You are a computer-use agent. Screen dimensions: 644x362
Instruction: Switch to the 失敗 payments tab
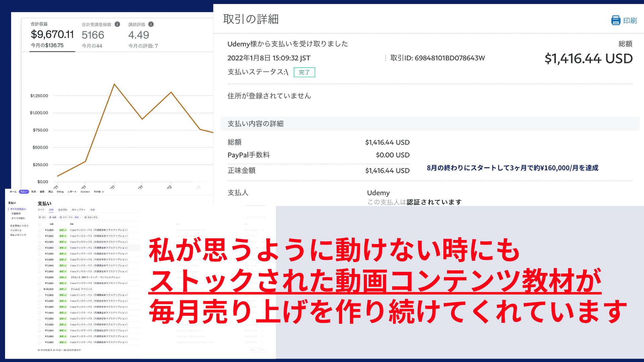[x=93, y=209]
